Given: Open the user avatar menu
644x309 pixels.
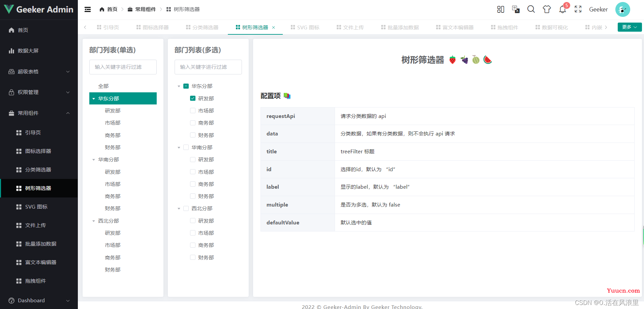Looking at the screenshot, I should click(x=622, y=9).
